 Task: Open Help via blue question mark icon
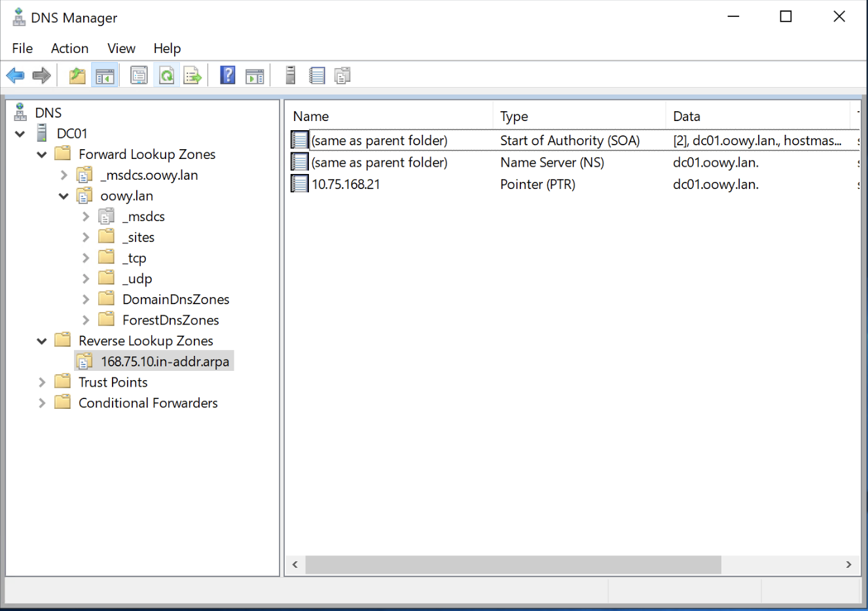227,75
